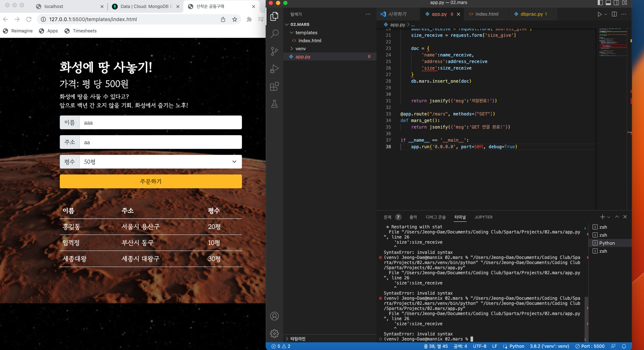Open the Source Control view
Image resolution: width=644 pixels, height=350 pixels.
[274, 51]
